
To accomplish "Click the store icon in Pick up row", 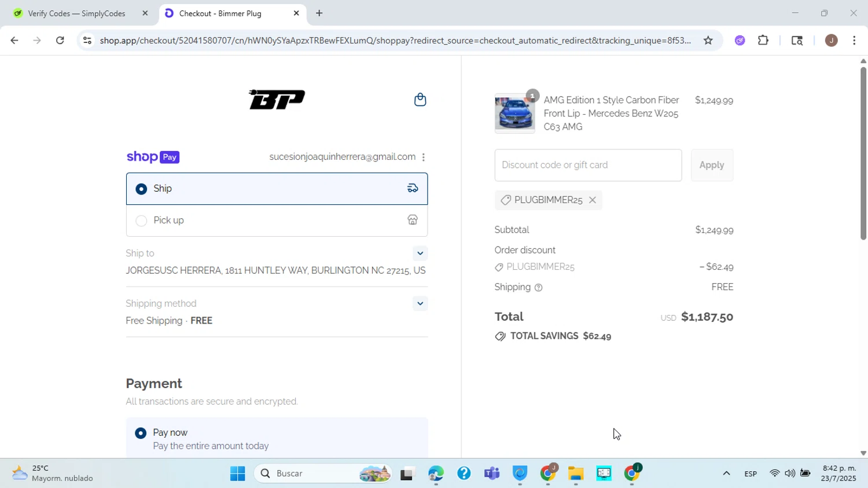I will (x=413, y=220).
